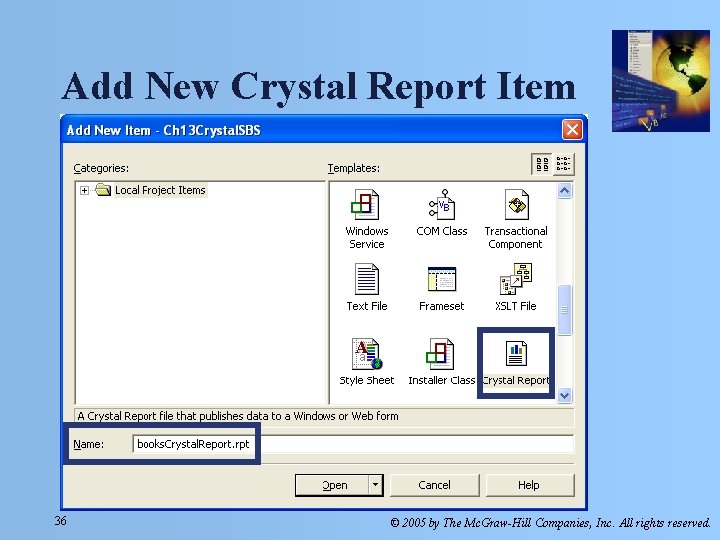Click the 'Name:' label
This screenshot has height=540, width=720.
[89, 444]
